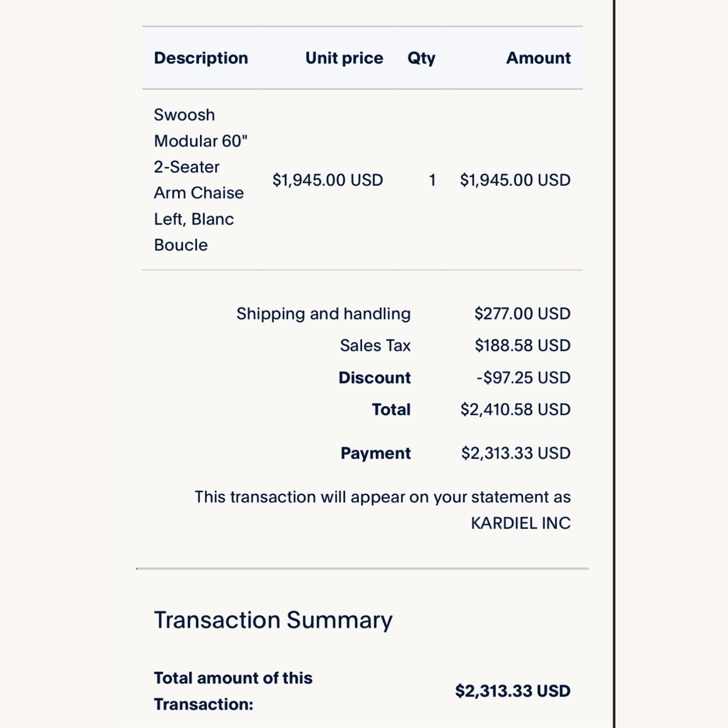
Task: Click the Transaction Summary heading
Action: click(273, 620)
